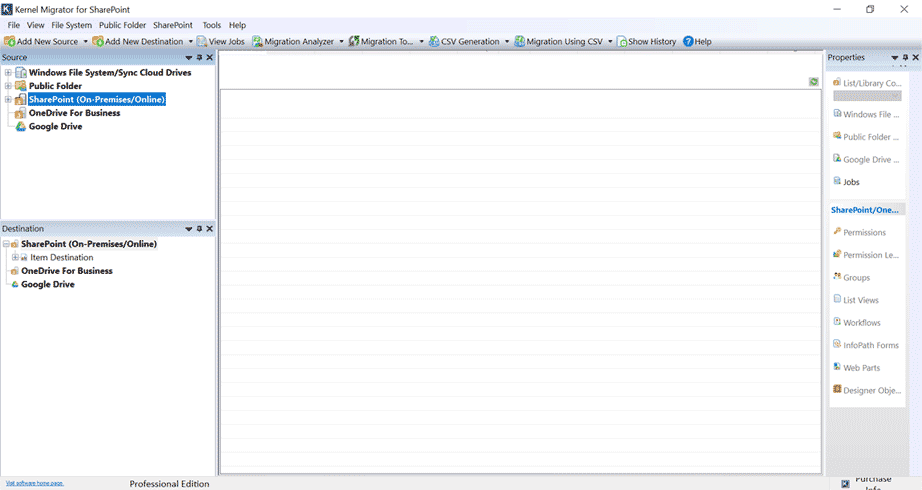Click Google Drive ... in Properties panel
The width and height of the screenshot is (922, 490).
tap(866, 159)
